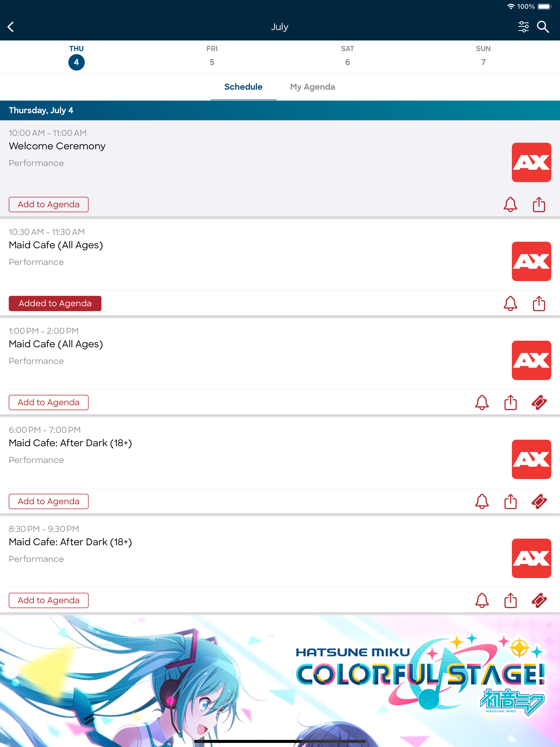Open ticket icon for 1:00 PM Maid Cafe
The image size is (560, 747).
pyautogui.click(x=539, y=402)
